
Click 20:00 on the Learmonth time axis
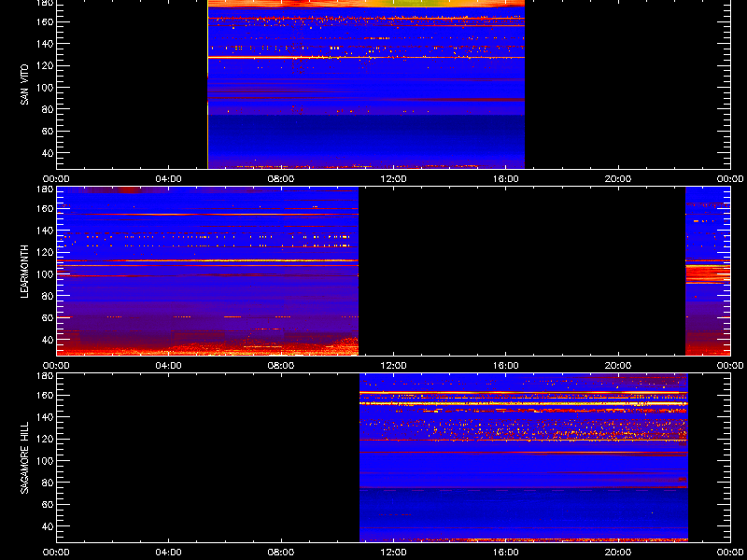click(x=618, y=366)
